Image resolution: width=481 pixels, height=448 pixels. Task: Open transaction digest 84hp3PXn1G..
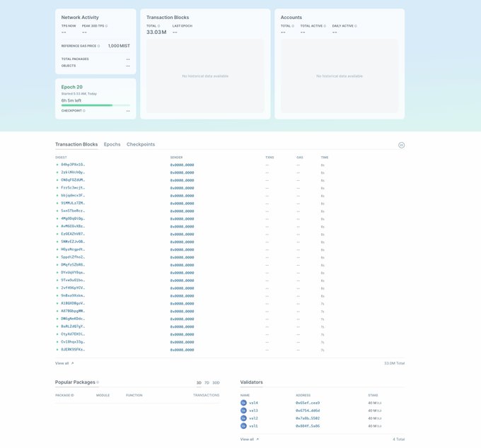point(73,165)
